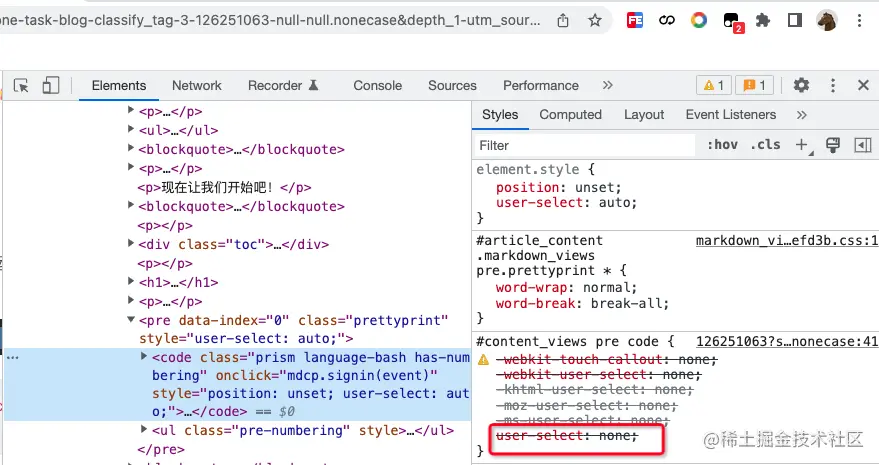Switch to the Network tab

click(197, 85)
